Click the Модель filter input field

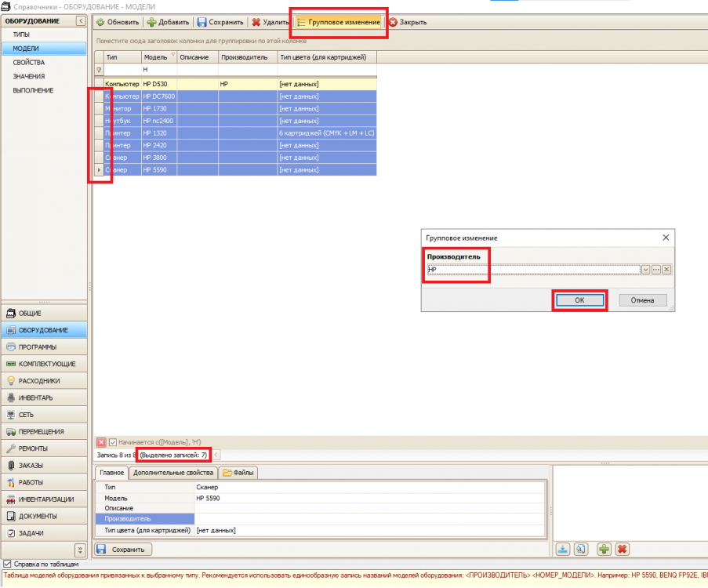pos(159,70)
